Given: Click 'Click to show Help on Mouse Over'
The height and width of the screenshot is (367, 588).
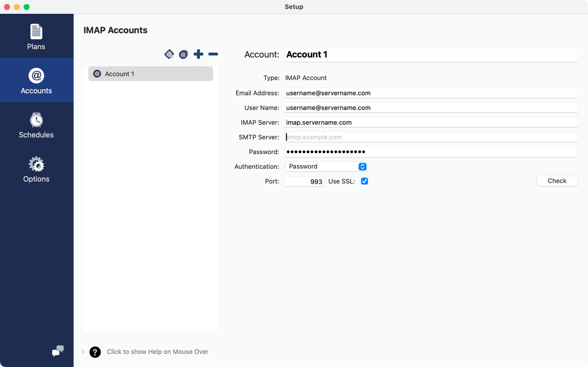Looking at the screenshot, I should click(157, 351).
